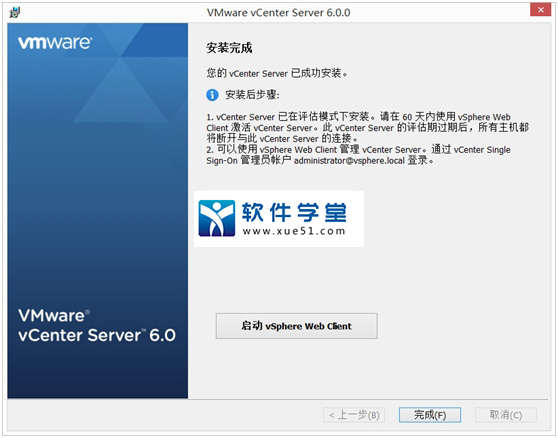Click the xue51 watermark logo icon
Image resolution: width=558 pixels, height=438 pixels.
217,218
